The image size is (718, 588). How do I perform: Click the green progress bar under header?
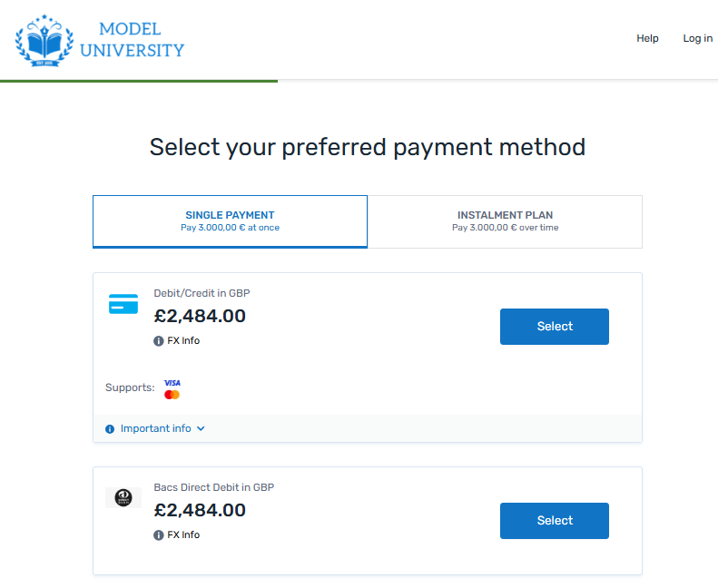point(139,81)
